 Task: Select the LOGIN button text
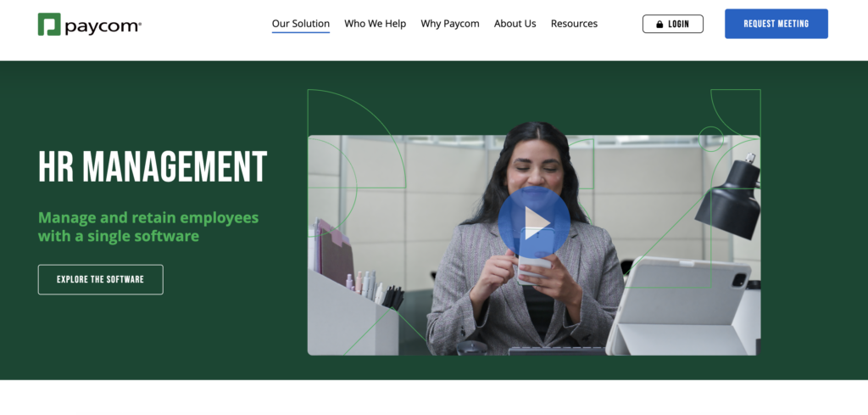679,25
